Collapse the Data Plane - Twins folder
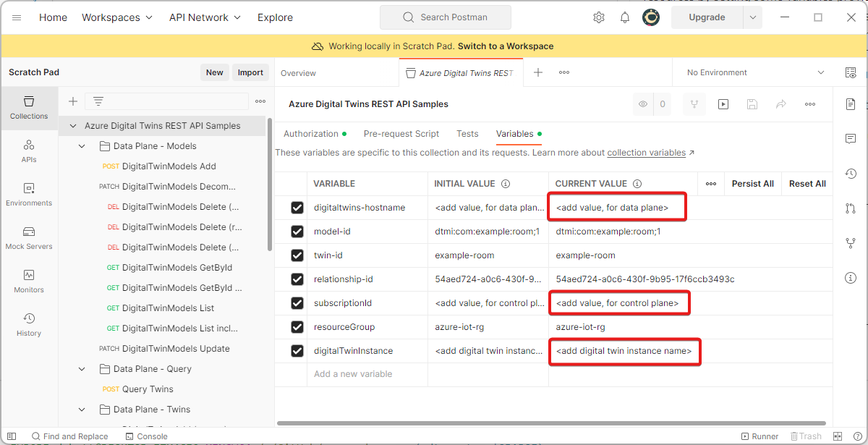This screenshot has height=445, width=868. pos(82,410)
